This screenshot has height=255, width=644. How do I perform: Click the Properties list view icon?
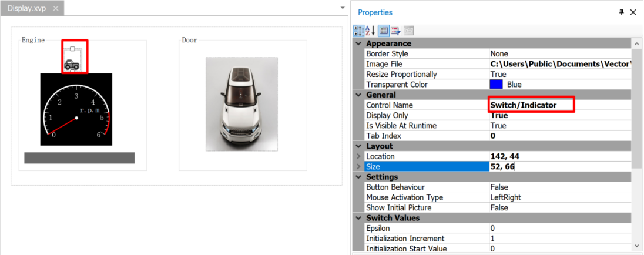pyautogui.click(x=384, y=31)
